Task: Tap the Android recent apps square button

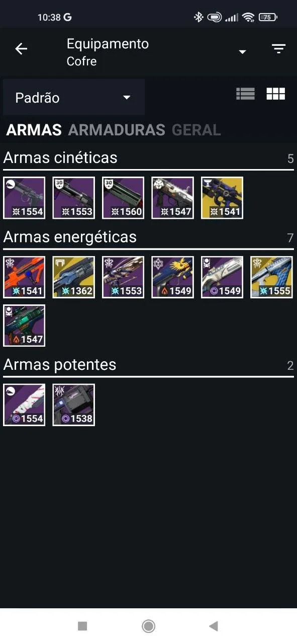Action: 82,626
